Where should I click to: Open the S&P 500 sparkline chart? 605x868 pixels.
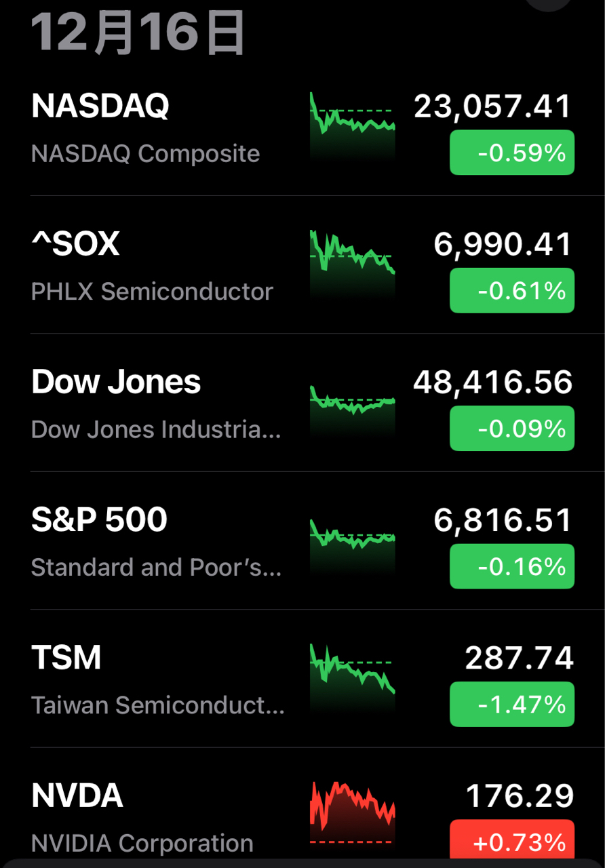(352, 542)
